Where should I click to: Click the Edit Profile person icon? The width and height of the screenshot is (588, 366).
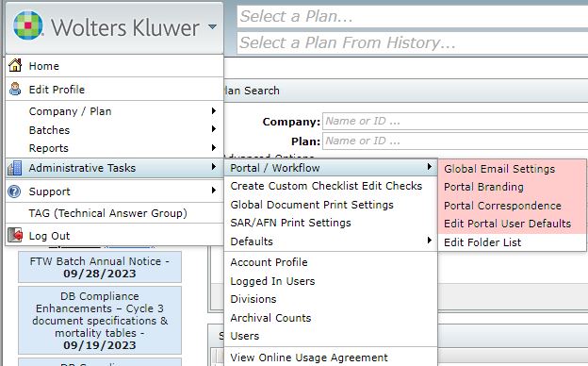point(15,89)
